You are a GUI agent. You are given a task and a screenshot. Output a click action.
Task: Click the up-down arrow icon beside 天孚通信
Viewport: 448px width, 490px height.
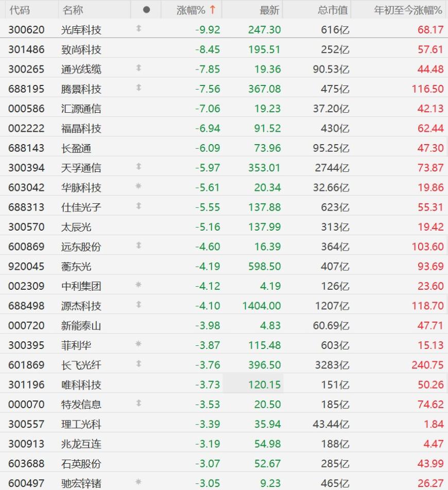point(138,167)
